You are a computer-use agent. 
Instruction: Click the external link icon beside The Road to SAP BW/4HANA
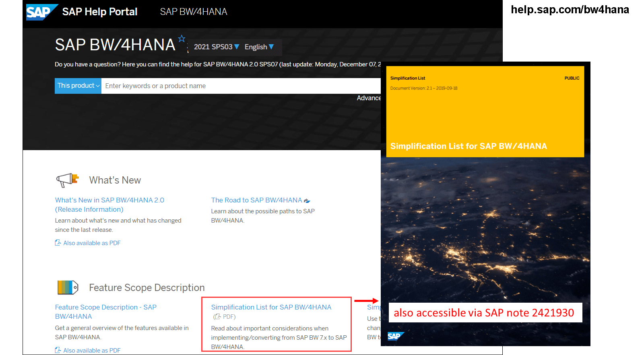[307, 200]
